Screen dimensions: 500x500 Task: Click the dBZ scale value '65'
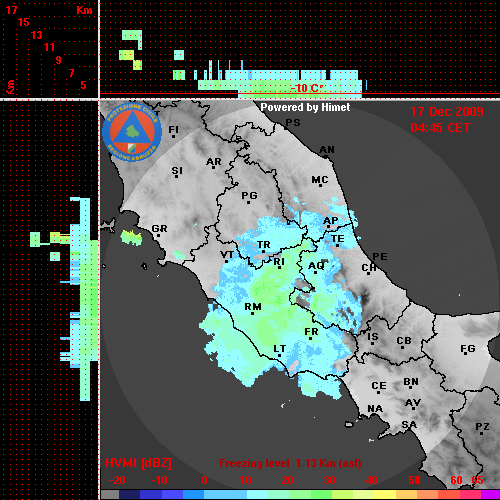477,480
